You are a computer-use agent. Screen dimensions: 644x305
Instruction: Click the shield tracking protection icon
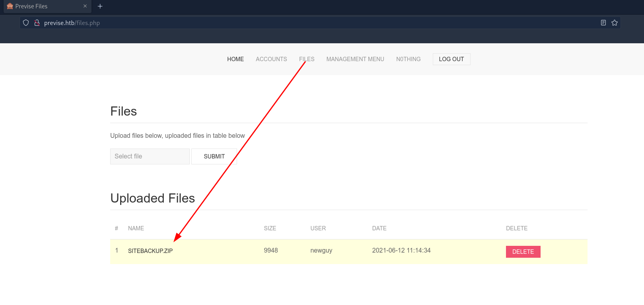pos(26,23)
